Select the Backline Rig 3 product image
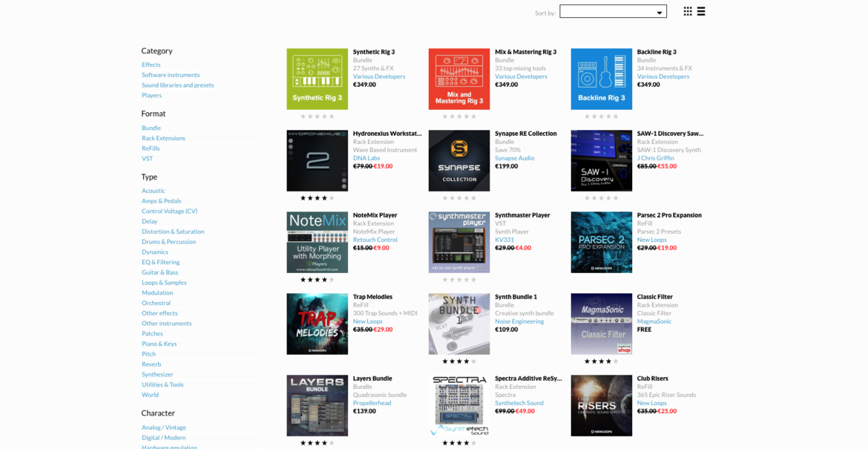Viewport: 868px width, 449px height. point(601,79)
